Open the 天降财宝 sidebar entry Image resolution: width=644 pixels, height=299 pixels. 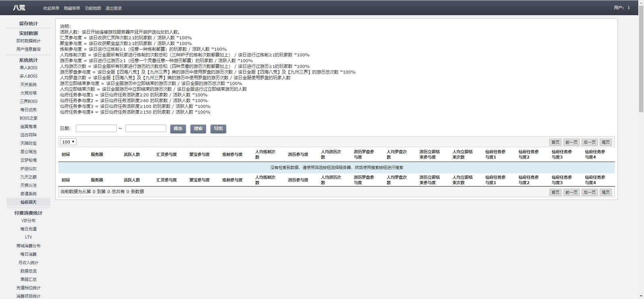click(x=29, y=143)
